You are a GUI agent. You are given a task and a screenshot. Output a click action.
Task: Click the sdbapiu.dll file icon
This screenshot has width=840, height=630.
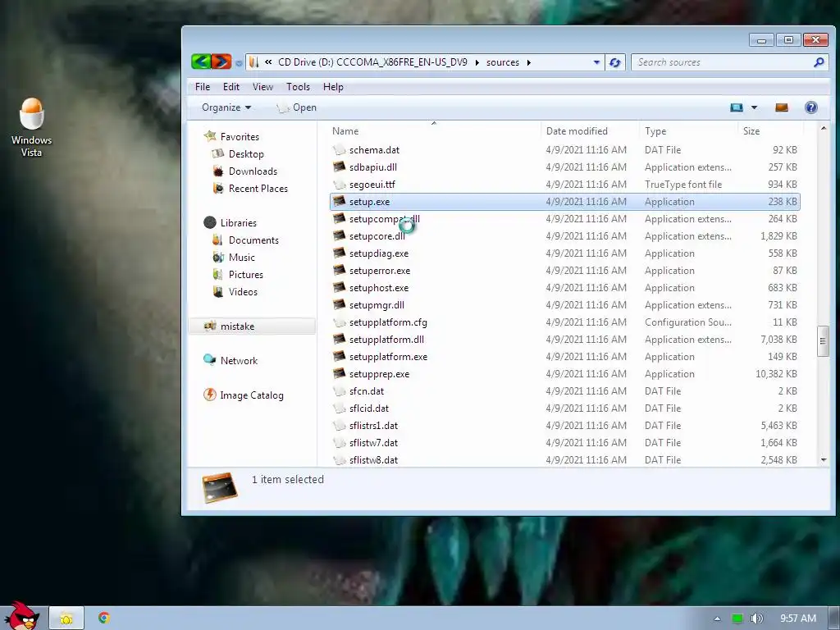click(x=339, y=167)
